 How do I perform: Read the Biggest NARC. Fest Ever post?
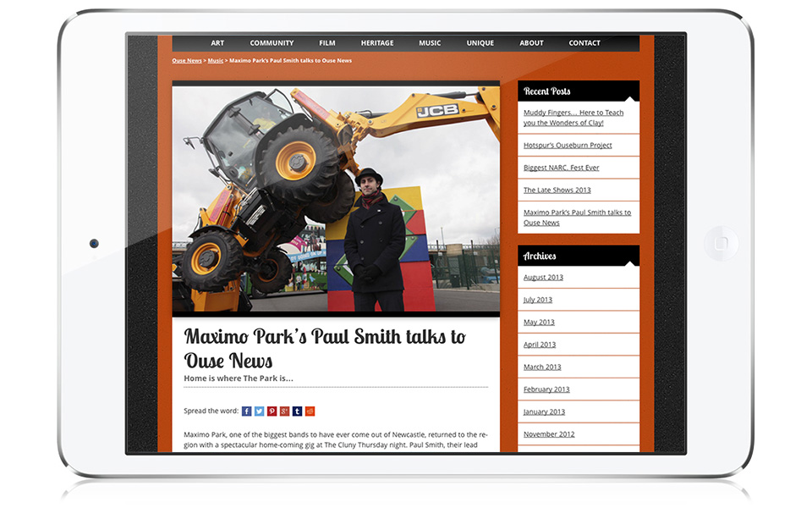point(561,168)
